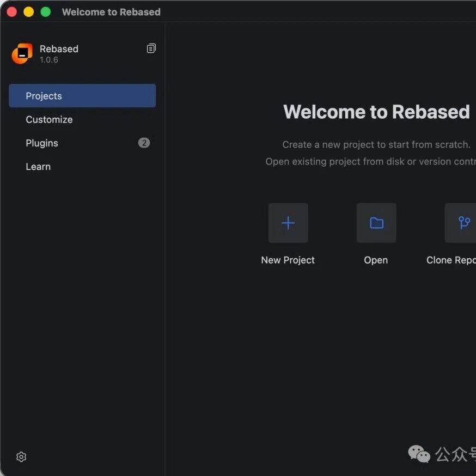Open the settings gear at bottom left
Screen dimensions: 476x476
pos(21,456)
